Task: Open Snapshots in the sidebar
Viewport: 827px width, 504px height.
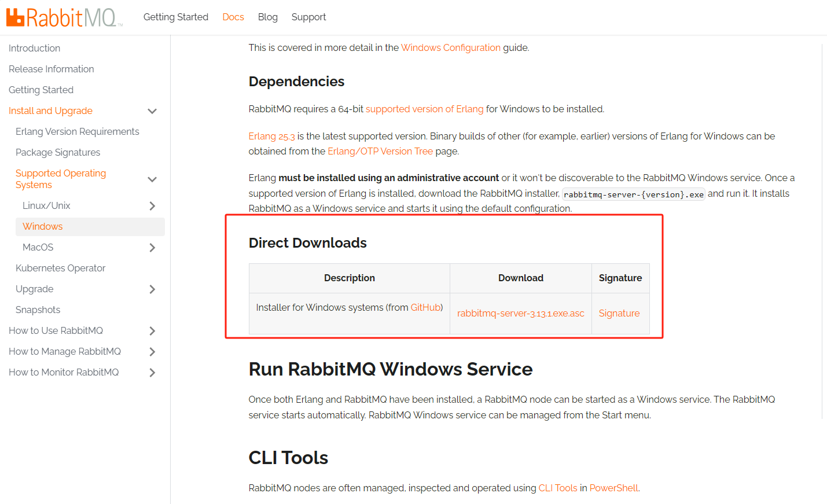Action: coord(38,310)
